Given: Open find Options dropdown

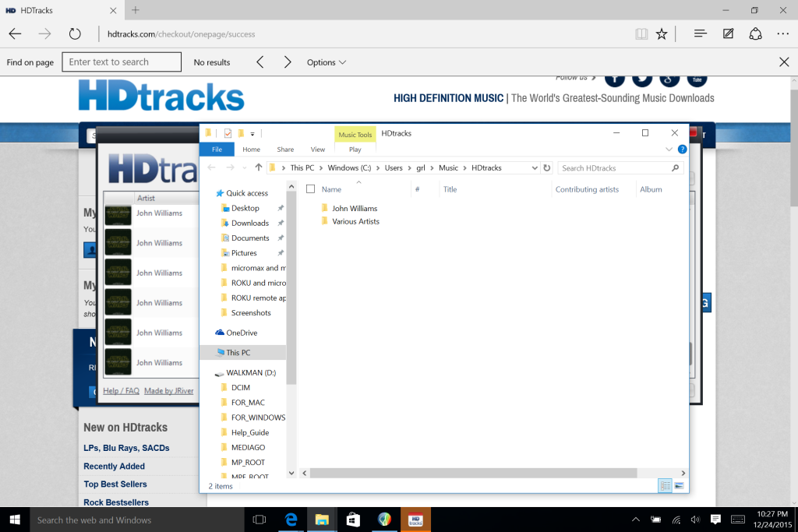Looking at the screenshot, I should pyautogui.click(x=327, y=62).
